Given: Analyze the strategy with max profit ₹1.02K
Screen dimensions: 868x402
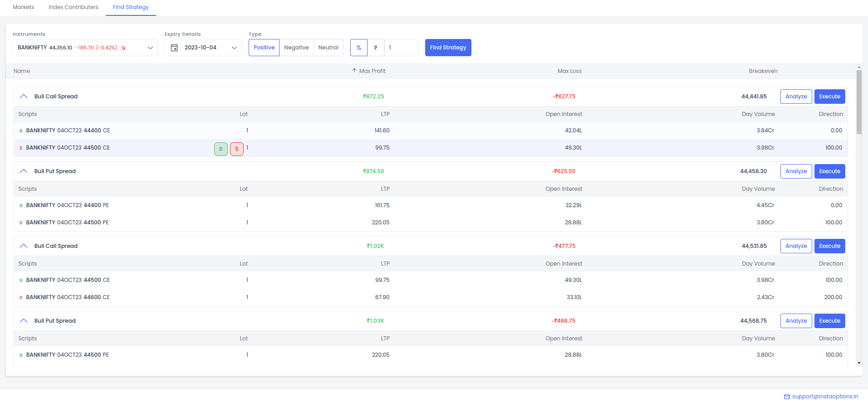Looking at the screenshot, I should click(x=796, y=246).
